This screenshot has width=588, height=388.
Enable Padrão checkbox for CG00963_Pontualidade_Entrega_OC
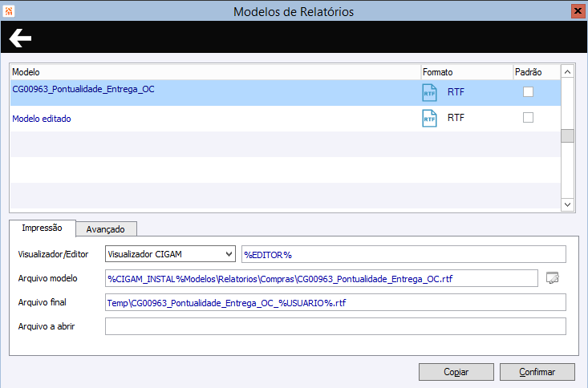click(528, 92)
